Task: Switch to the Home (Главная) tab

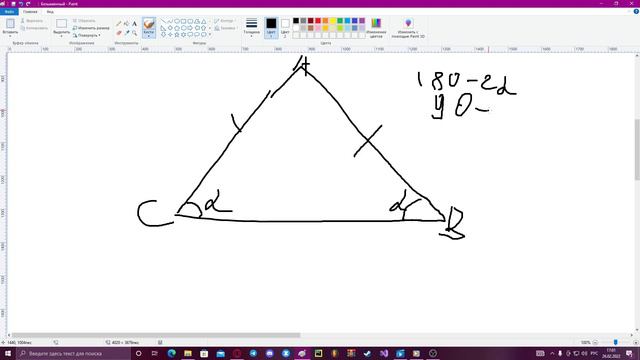Action: pos(30,11)
